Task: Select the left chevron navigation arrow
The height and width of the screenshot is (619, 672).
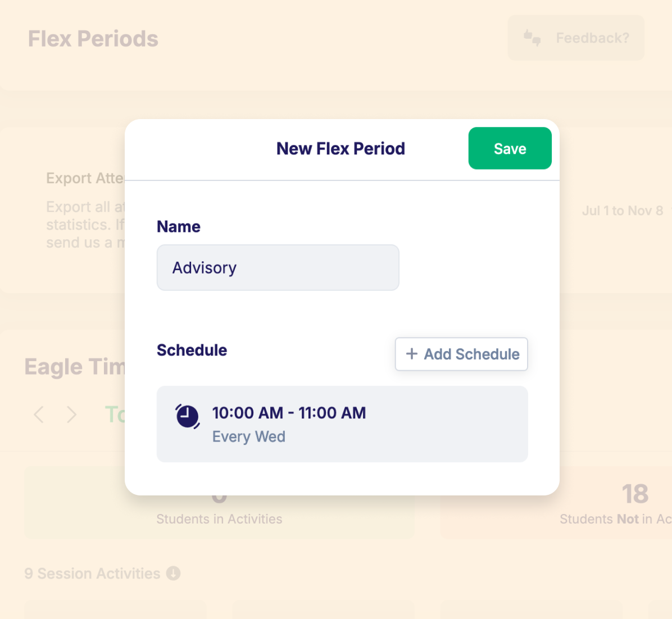Action: (x=38, y=415)
